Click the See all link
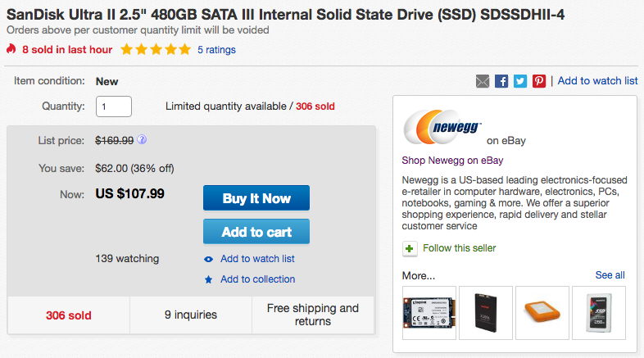The height and width of the screenshot is (358, 644). 610,275
